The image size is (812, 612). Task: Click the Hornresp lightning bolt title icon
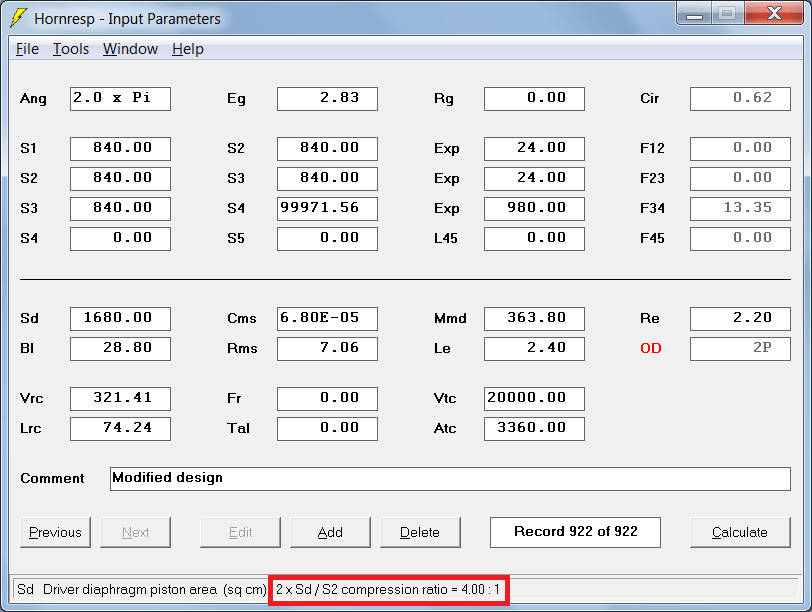click(x=19, y=18)
